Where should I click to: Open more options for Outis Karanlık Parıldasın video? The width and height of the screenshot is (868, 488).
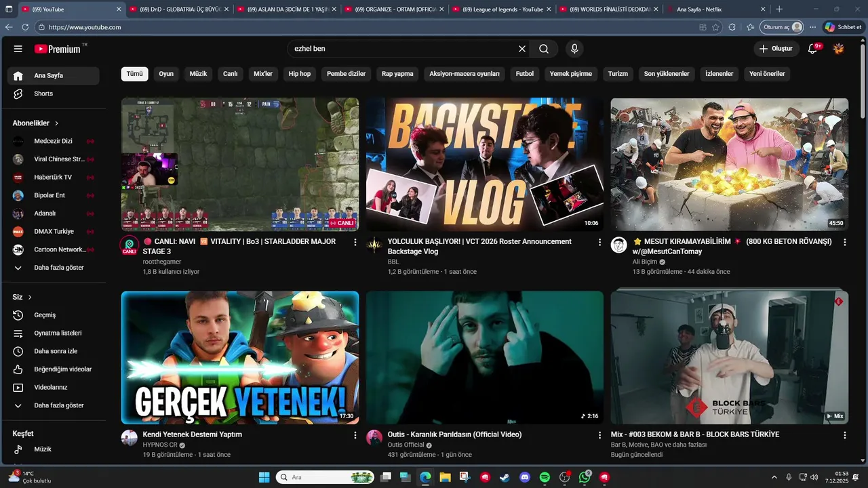coord(599,435)
